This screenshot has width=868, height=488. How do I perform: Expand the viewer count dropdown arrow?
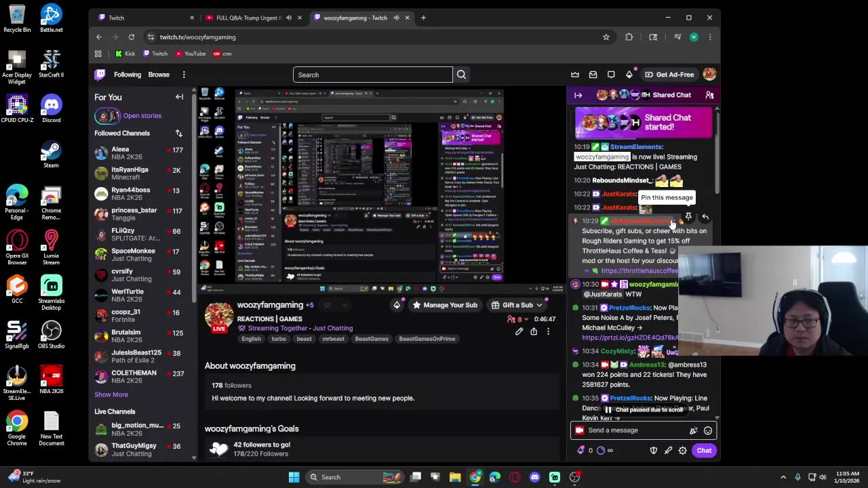point(527,319)
